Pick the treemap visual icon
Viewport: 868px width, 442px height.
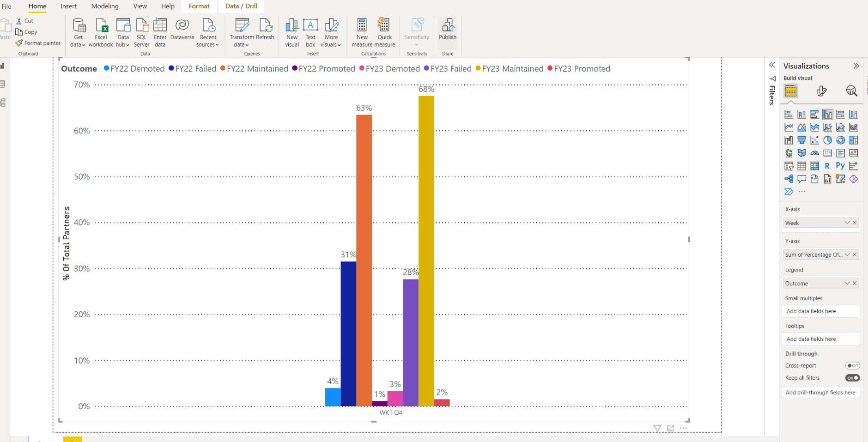coord(853,140)
